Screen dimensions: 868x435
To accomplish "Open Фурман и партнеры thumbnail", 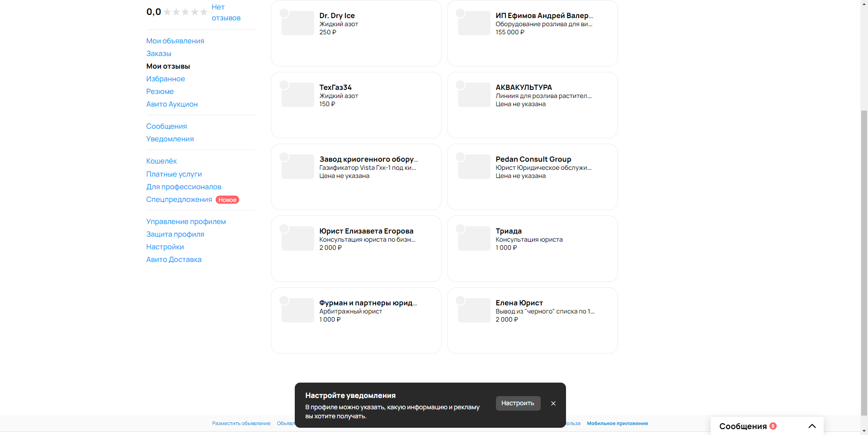I will pyautogui.click(x=297, y=310).
